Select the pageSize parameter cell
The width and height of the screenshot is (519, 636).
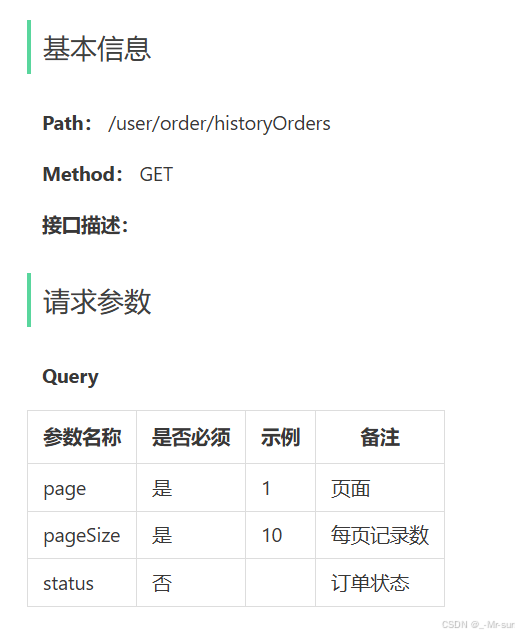click(x=82, y=535)
